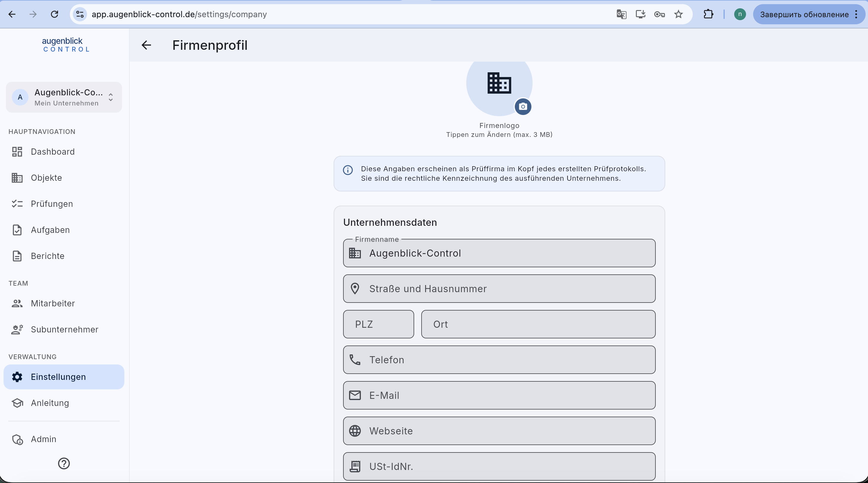Open the Subunternehmer section
This screenshot has width=868, height=483.
click(64, 330)
